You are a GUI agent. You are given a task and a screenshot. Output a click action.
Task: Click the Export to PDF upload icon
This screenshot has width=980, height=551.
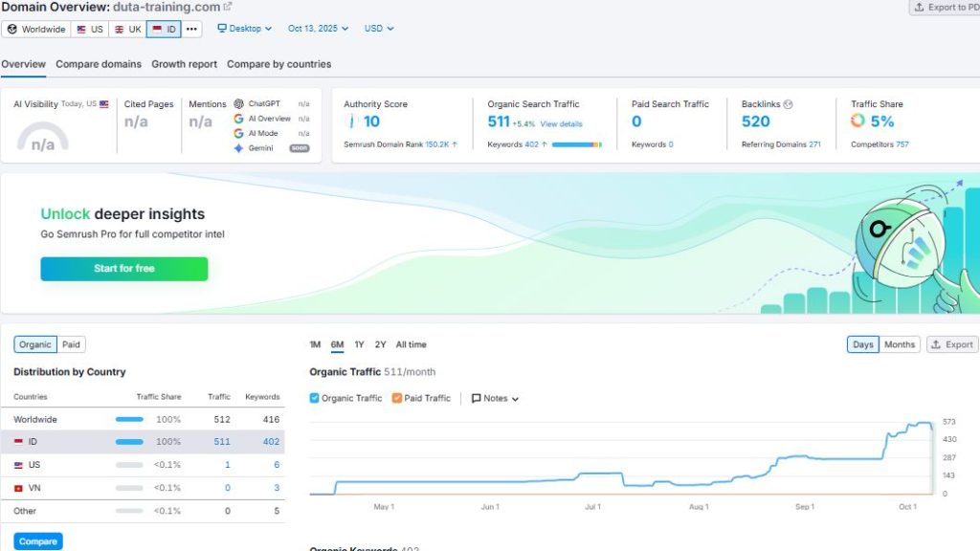(x=919, y=8)
